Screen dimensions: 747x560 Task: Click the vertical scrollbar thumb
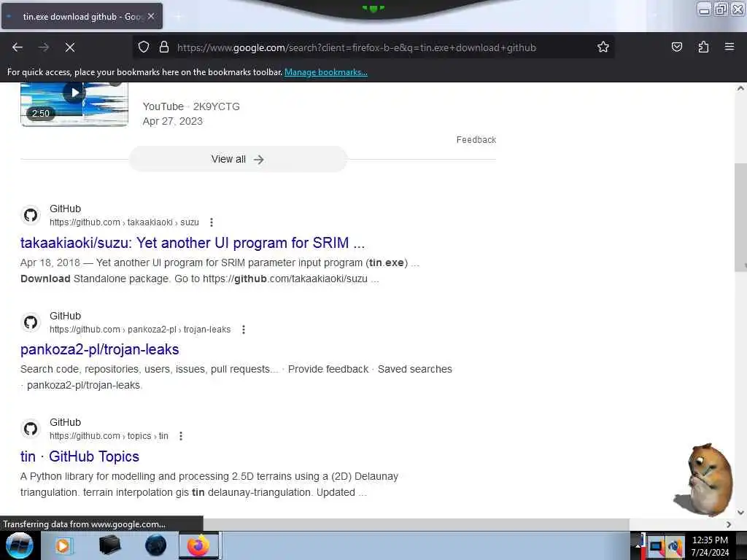(740, 217)
